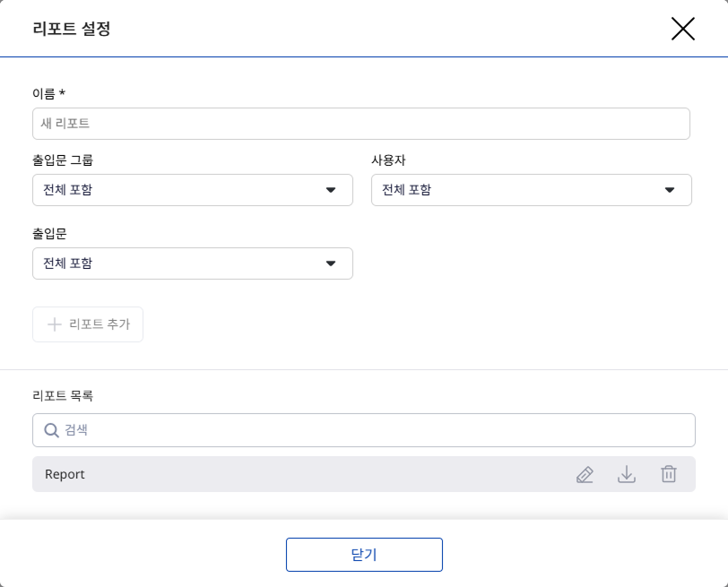The width and height of the screenshot is (728, 587).
Task: Click the magnifier icon in 검색 box
Action: tap(51, 430)
